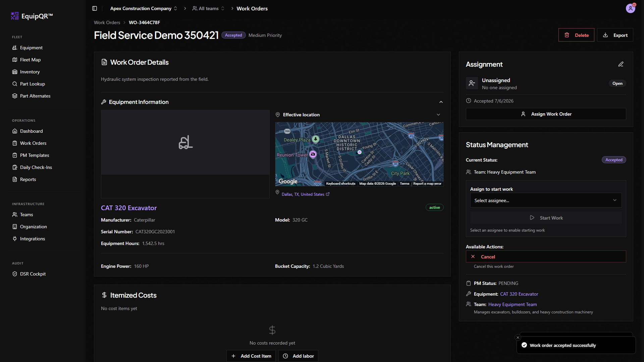Expand the Effective location chevron
This screenshot has height=362, width=644.
[438, 115]
